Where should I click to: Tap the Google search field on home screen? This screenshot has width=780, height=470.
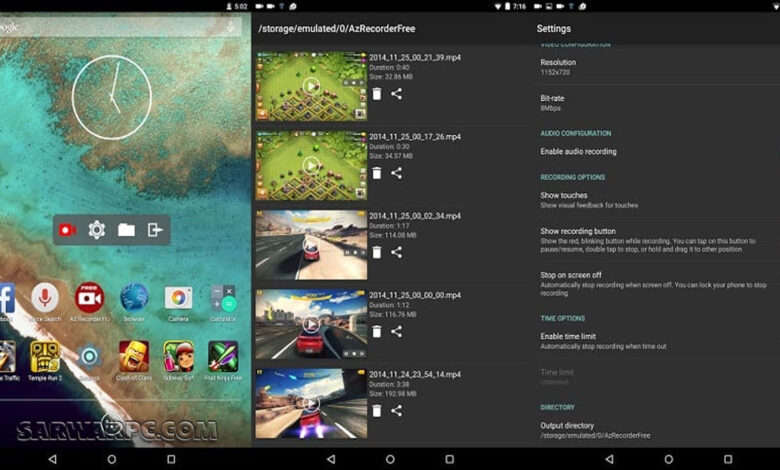tap(121, 27)
